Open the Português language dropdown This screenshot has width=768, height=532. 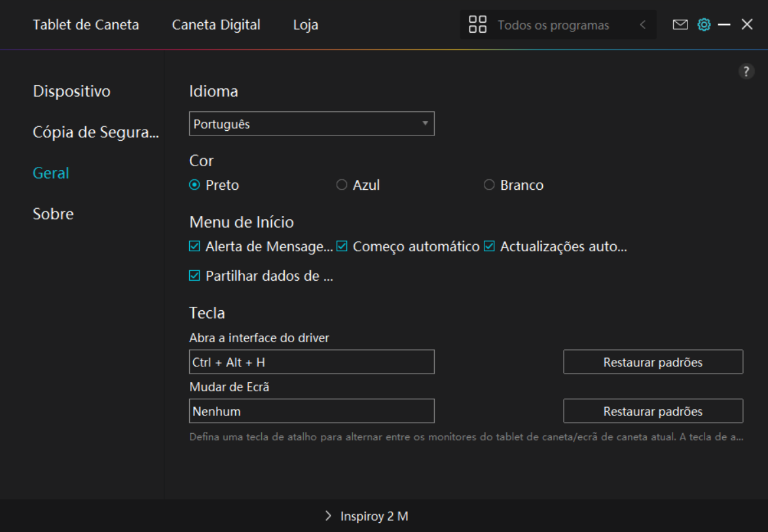[312, 124]
